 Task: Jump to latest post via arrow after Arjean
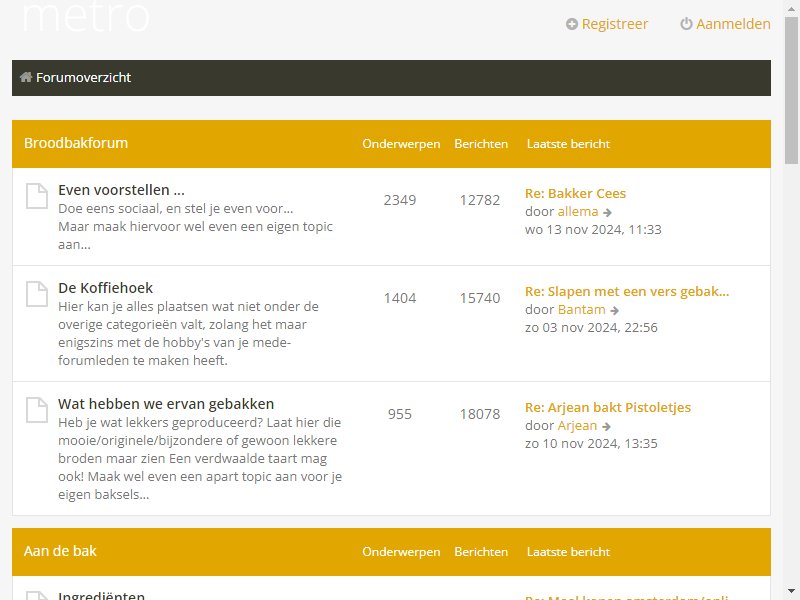coord(606,426)
